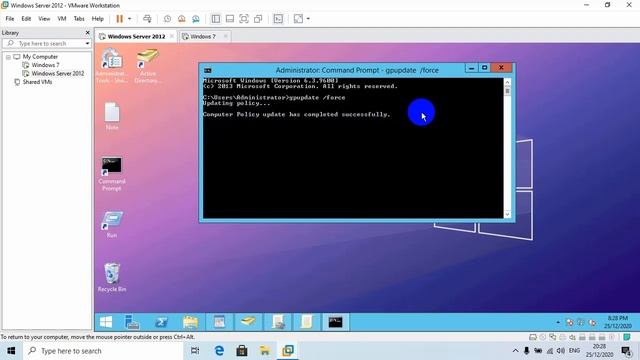Revert to snapshot using the orange clock icon

click(x=182, y=19)
